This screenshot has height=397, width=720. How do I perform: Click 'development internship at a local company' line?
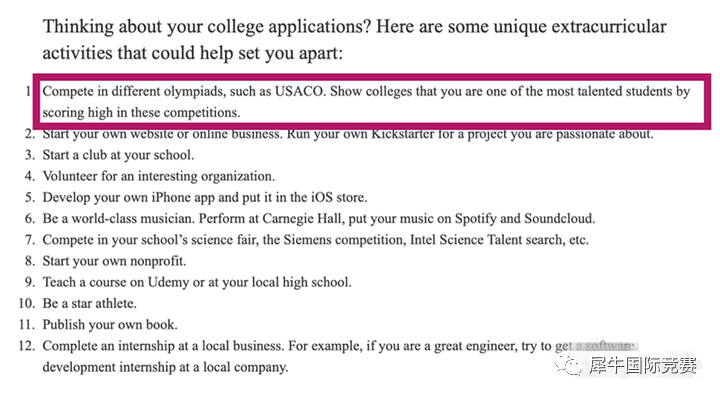165,367
